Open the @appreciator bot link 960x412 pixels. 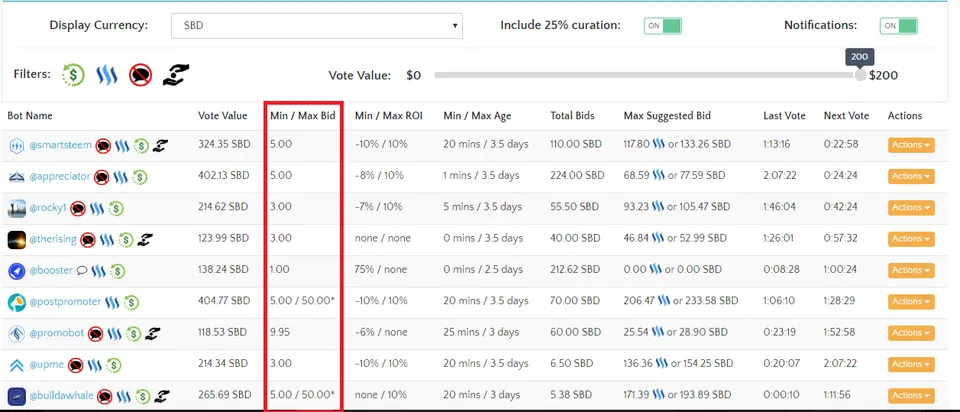point(60,176)
